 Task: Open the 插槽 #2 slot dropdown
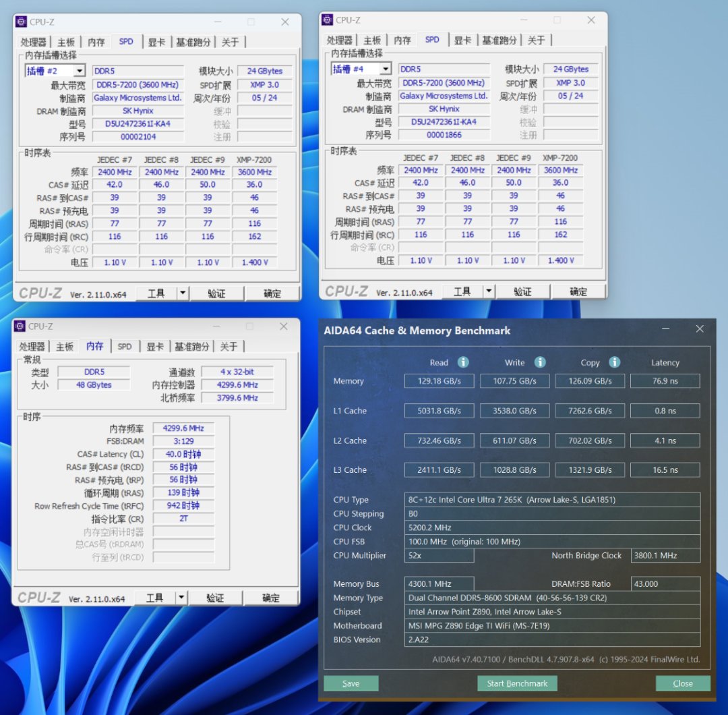pyautogui.click(x=80, y=71)
